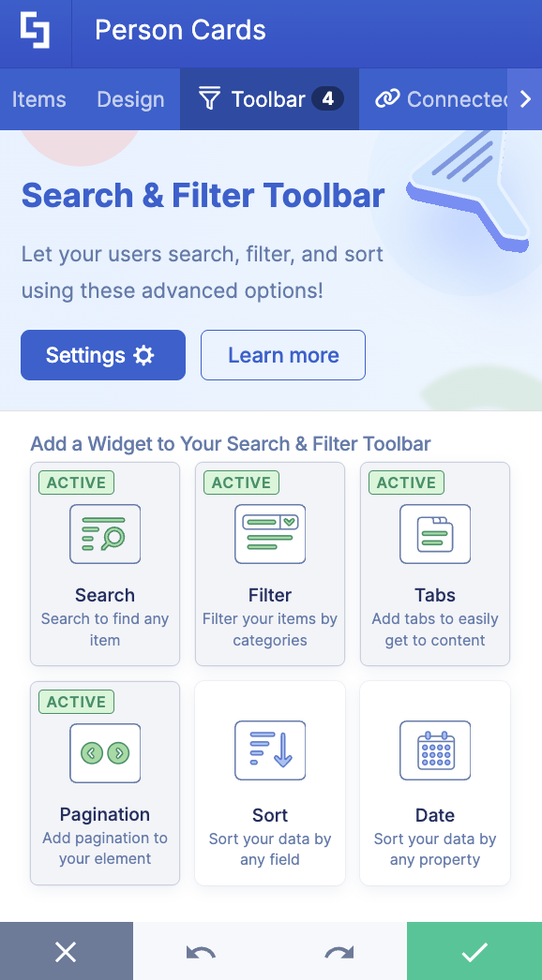The width and height of the screenshot is (542, 980).
Task: Click the Date widget calendar icon
Action: click(x=434, y=750)
